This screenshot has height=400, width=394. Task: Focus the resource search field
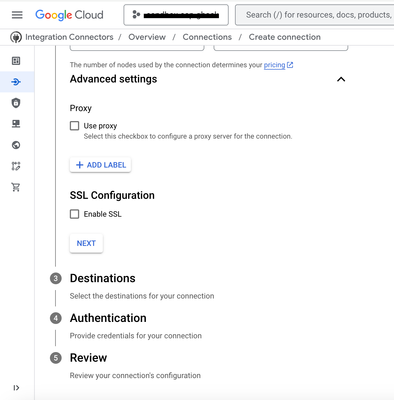pos(315,15)
